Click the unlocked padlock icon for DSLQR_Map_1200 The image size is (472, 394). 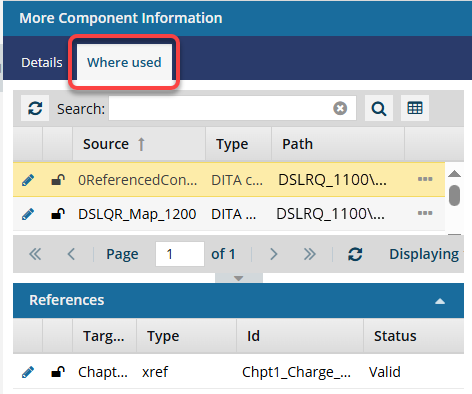pos(58,214)
